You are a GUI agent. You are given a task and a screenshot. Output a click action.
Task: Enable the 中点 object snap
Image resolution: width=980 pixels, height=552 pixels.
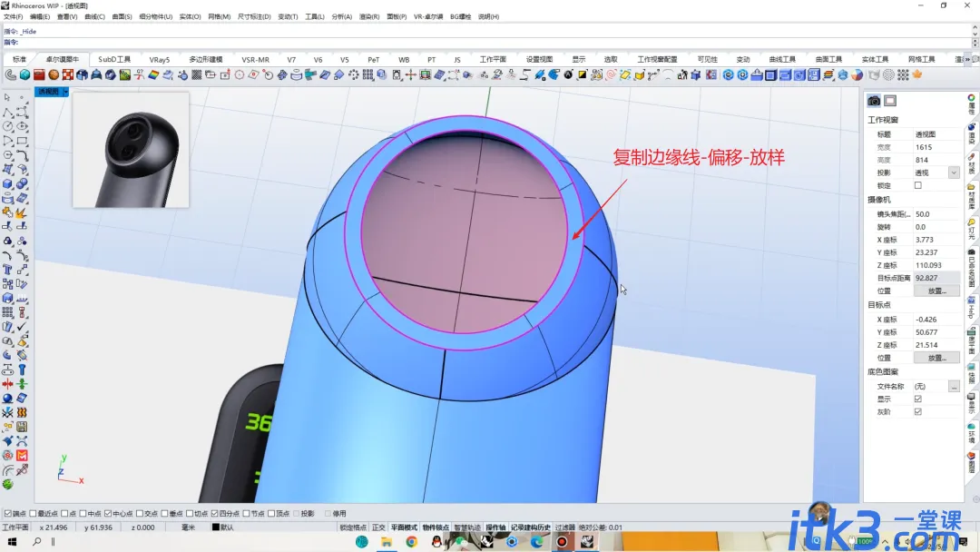tap(83, 514)
